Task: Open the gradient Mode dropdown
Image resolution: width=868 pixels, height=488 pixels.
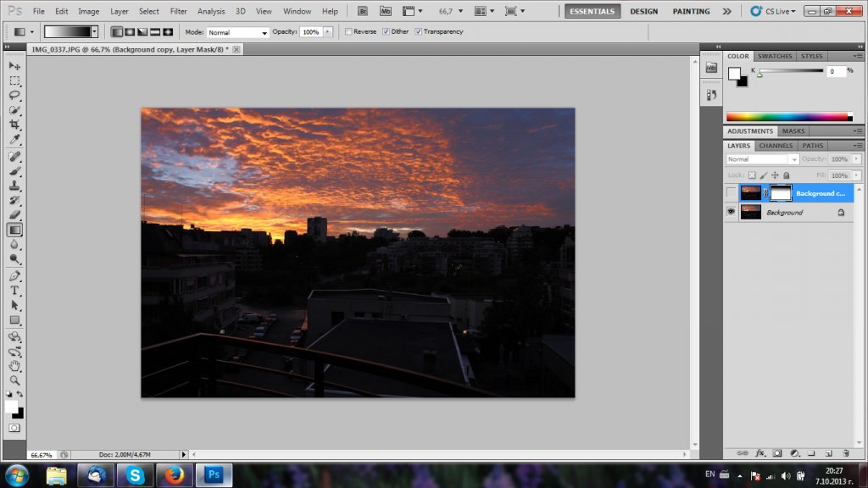Action: 237,32
